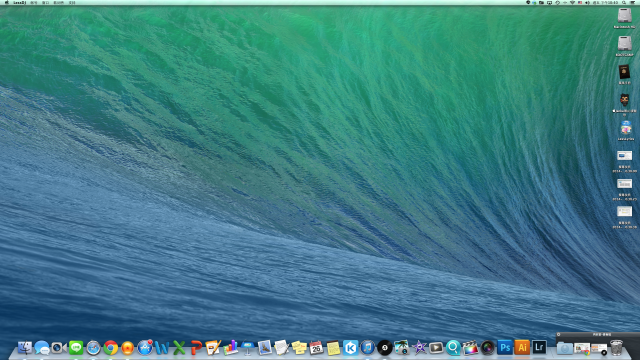The width and height of the screenshot is (640, 360).
Task: Open the black vinyl record app
Action: (x=384, y=347)
